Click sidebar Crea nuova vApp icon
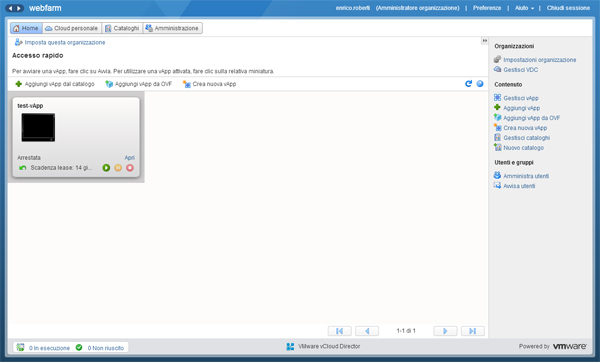 (497, 127)
